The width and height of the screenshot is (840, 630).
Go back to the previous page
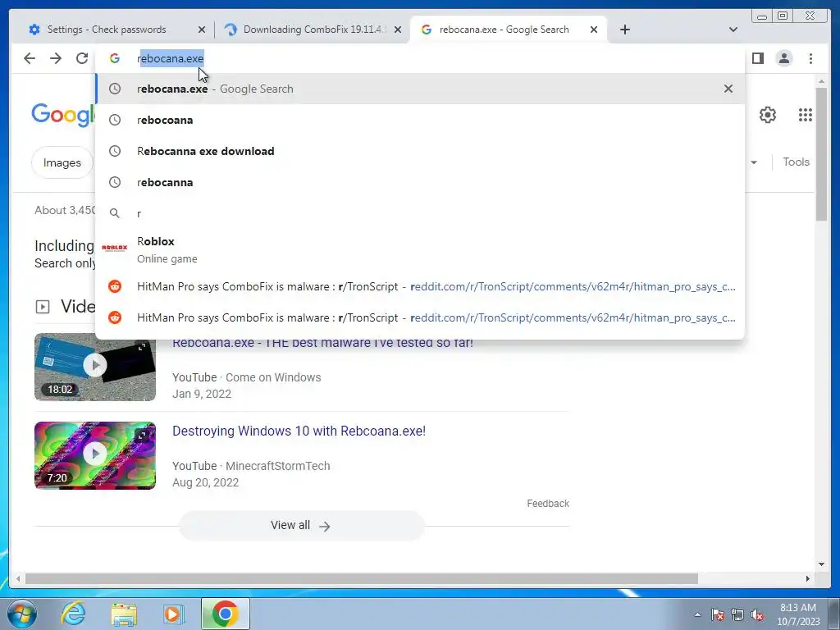tap(30, 58)
